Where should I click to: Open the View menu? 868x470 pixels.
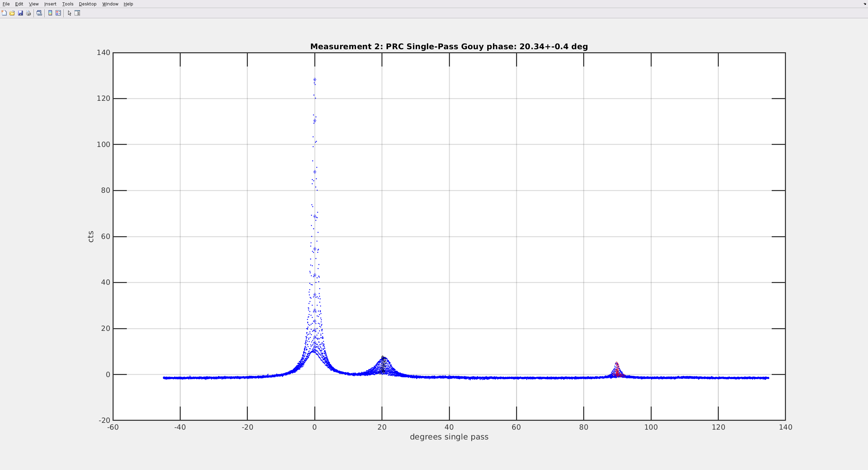click(x=34, y=4)
